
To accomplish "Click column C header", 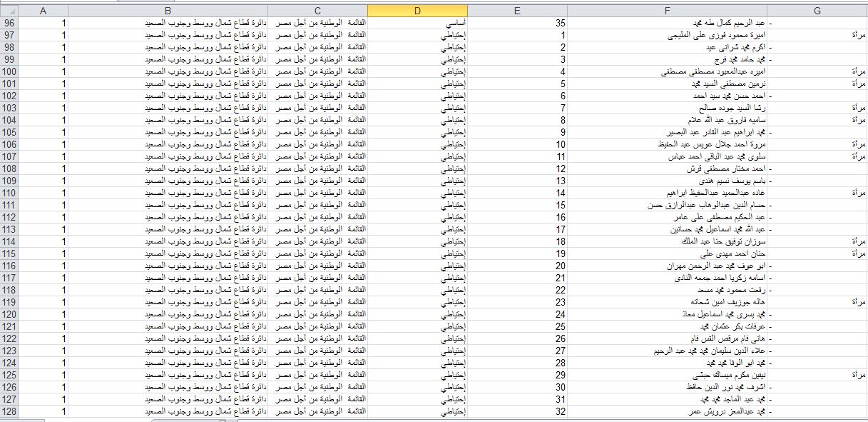I will tap(317, 11).
